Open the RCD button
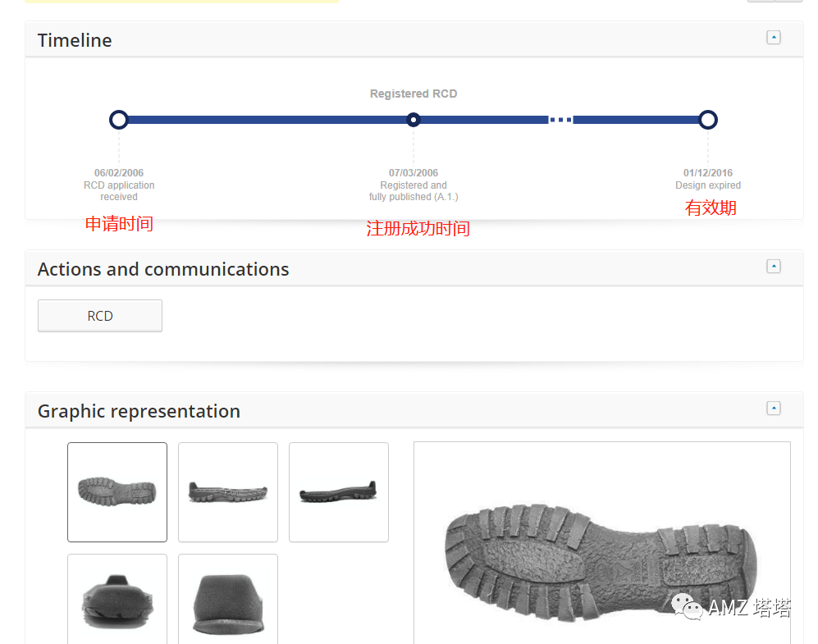The height and width of the screenshot is (644, 818). pyautogui.click(x=99, y=316)
